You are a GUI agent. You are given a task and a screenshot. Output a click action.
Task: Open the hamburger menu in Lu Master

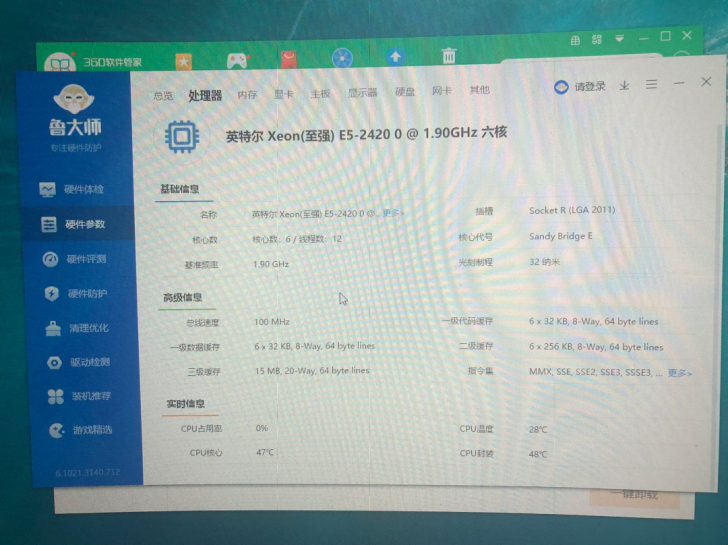[x=651, y=84]
